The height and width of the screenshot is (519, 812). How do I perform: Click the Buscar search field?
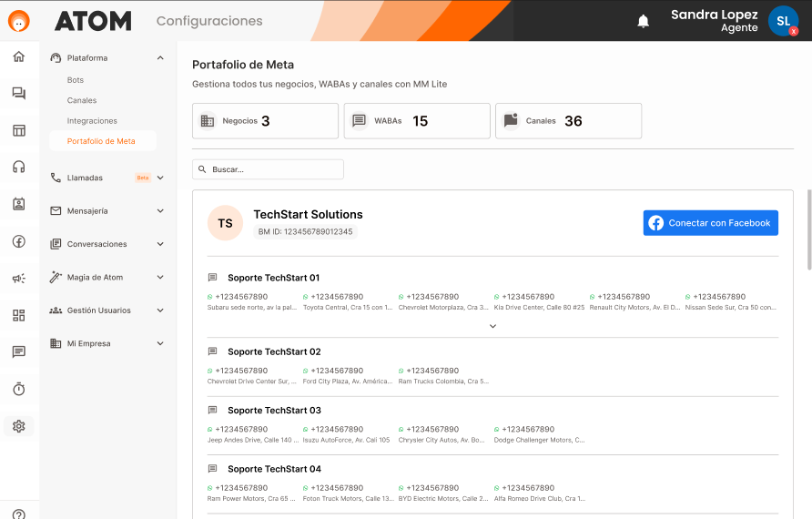[x=268, y=169]
